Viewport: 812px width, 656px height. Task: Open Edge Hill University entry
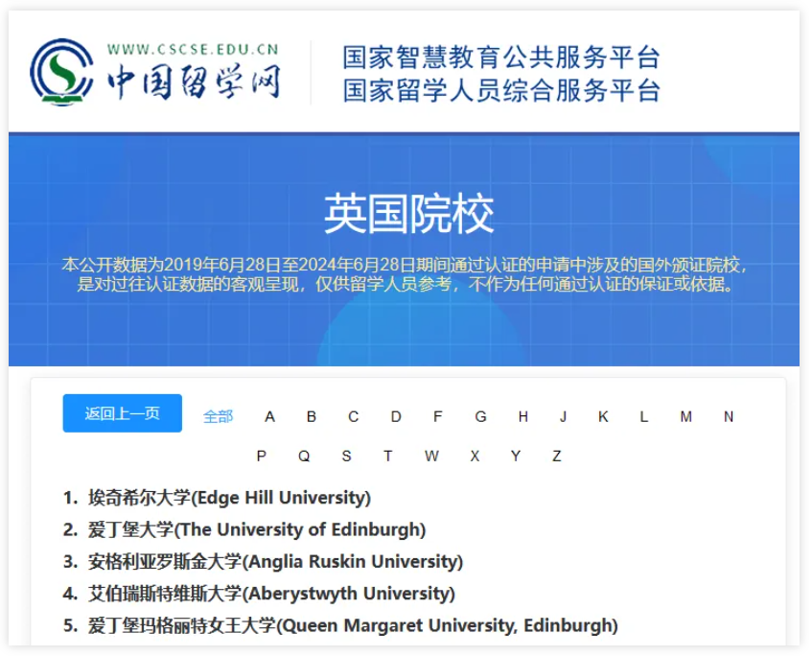click(229, 498)
